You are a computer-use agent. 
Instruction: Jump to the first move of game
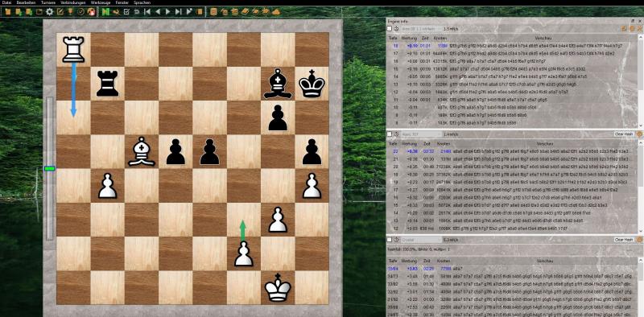pyautogui.click(x=147, y=12)
